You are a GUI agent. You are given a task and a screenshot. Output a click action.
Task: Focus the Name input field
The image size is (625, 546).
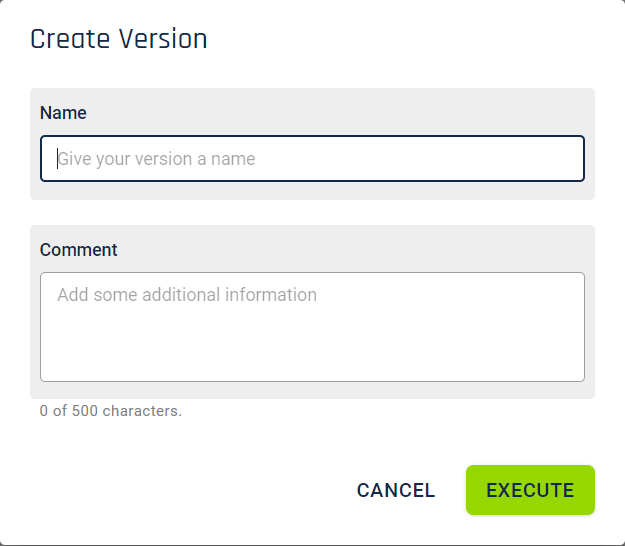click(x=312, y=159)
